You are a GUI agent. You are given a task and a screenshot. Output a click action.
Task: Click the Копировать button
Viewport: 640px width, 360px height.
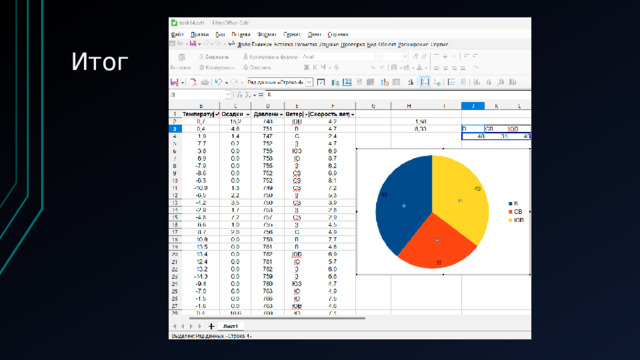(217, 67)
